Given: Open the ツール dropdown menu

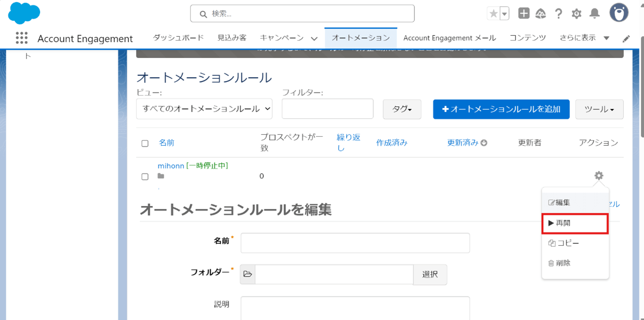Looking at the screenshot, I should point(599,109).
